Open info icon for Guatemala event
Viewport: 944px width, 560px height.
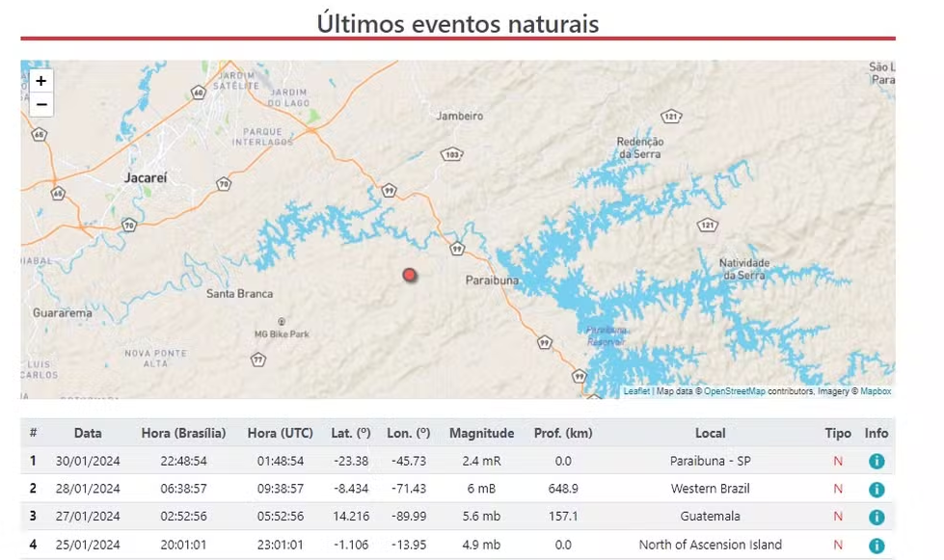(x=876, y=518)
